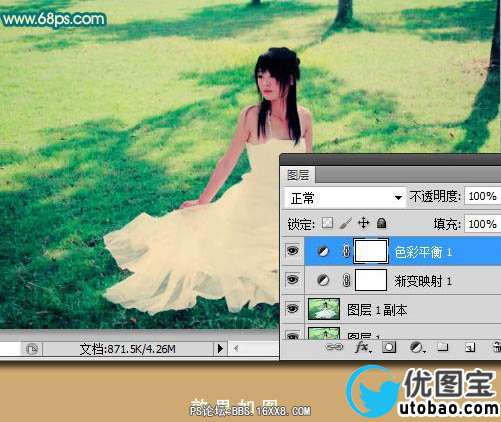Viewport: 501px width, 422px height.
Task: Click the 不透明度 100% opacity field
Action: tap(482, 196)
